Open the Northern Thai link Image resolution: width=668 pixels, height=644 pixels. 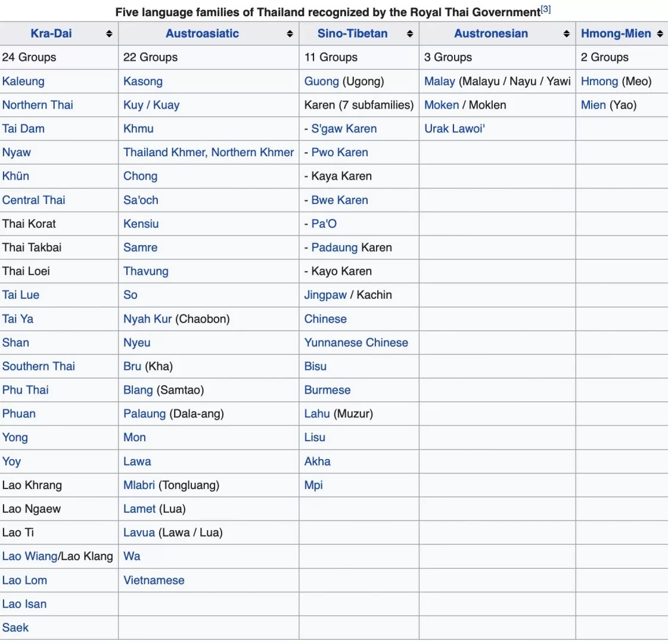(x=38, y=105)
